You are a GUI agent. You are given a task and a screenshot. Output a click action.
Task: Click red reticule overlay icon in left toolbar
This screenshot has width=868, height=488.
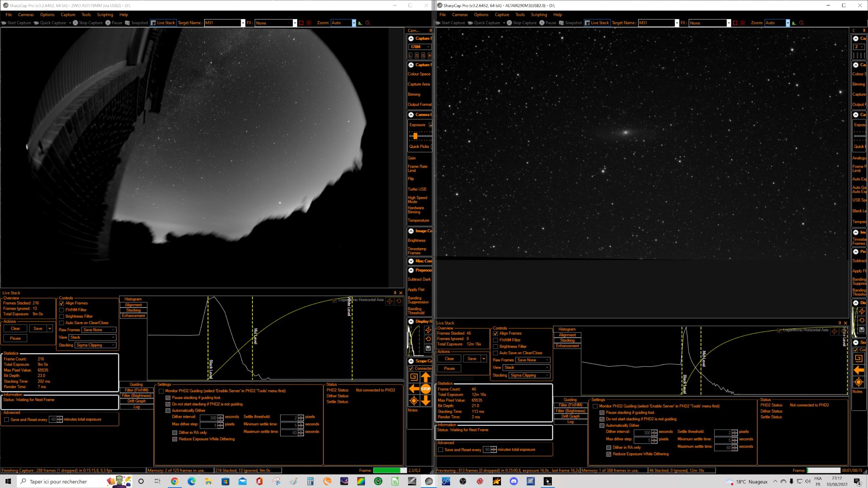click(x=309, y=23)
